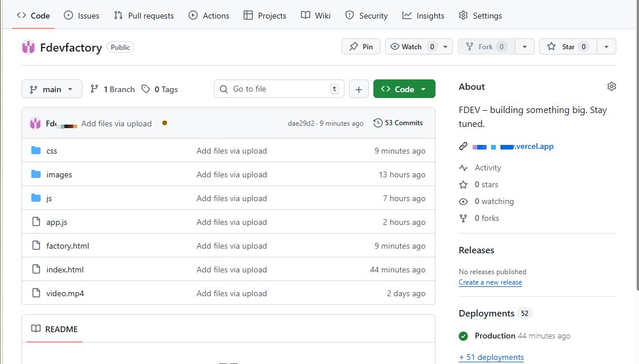The height and width of the screenshot is (364, 639).
Task: Open the js folder
Action: pos(49,198)
